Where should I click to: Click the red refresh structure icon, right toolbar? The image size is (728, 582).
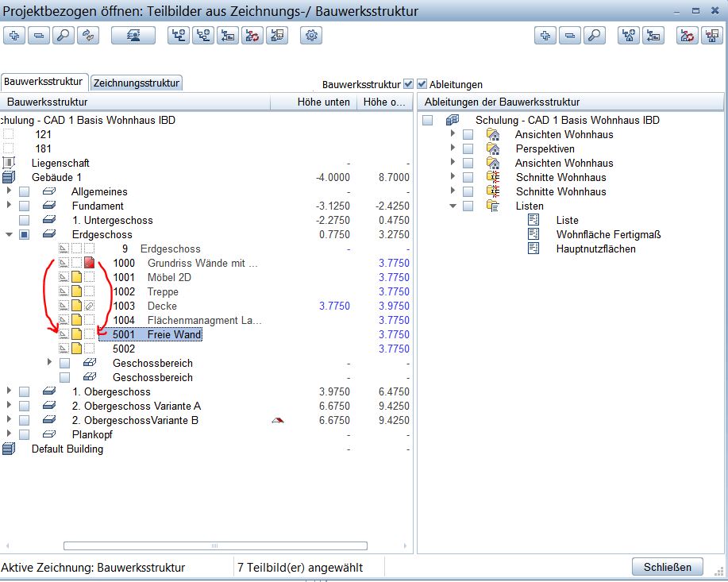pyautogui.click(x=688, y=36)
